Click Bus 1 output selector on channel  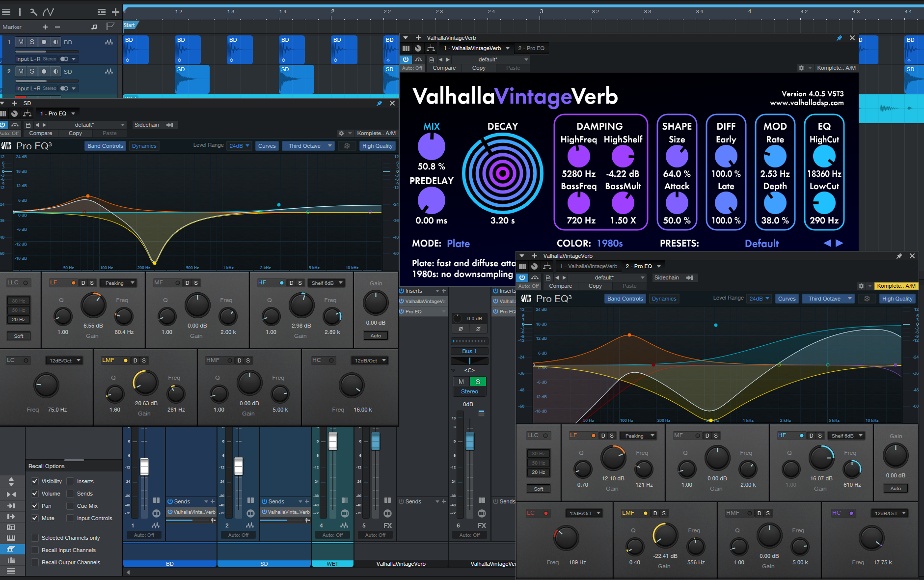pyautogui.click(x=469, y=351)
